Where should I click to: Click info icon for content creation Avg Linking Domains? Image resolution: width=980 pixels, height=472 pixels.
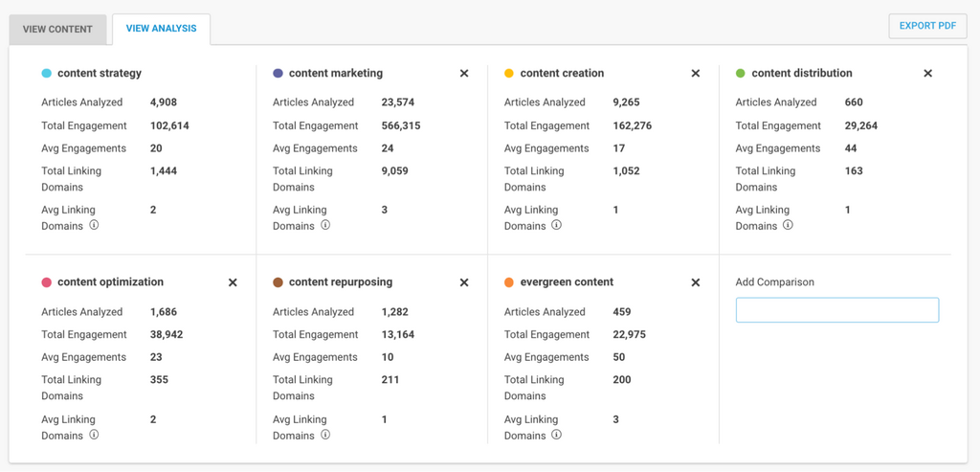point(557,226)
